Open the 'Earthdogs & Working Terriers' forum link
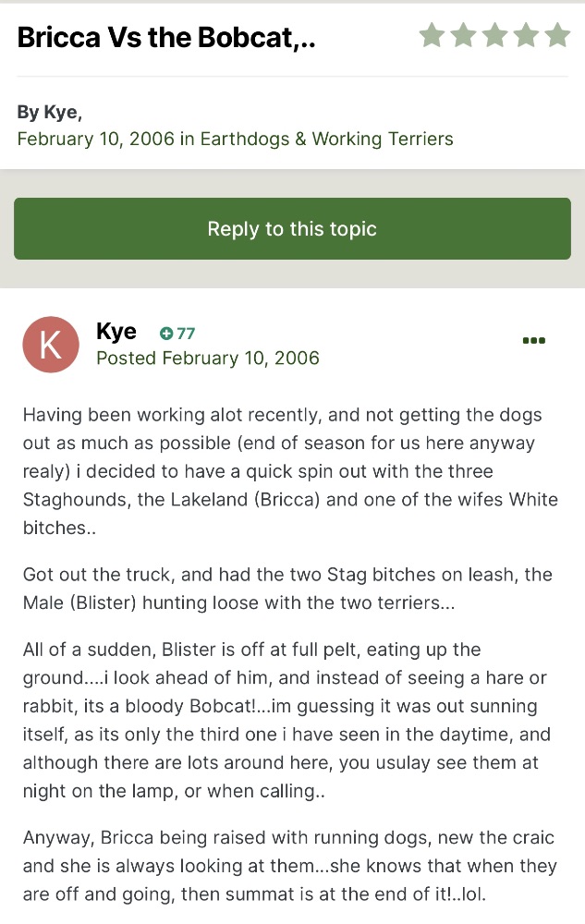The height and width of the screenshot is (924, 585). coord(326,140)
